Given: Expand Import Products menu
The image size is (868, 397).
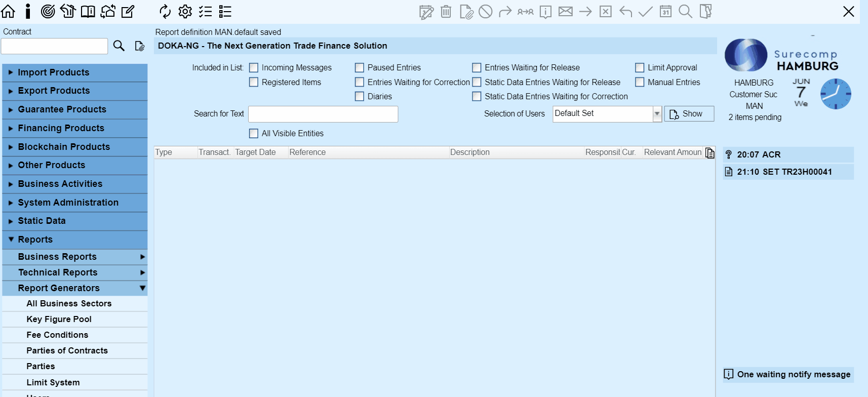Looking at the screenshot, I should pyautogui.click(x=75, y=72).
